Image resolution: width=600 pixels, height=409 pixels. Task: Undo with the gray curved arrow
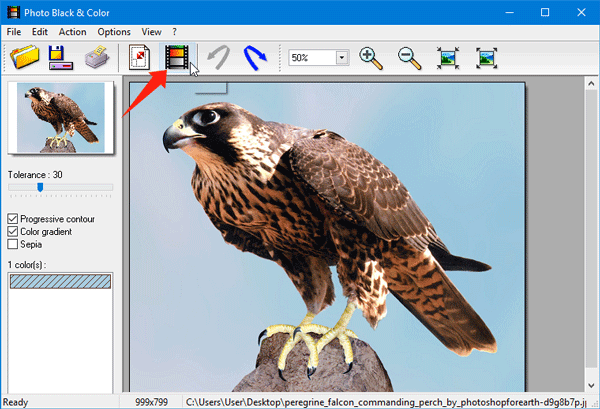click(219, 57)
